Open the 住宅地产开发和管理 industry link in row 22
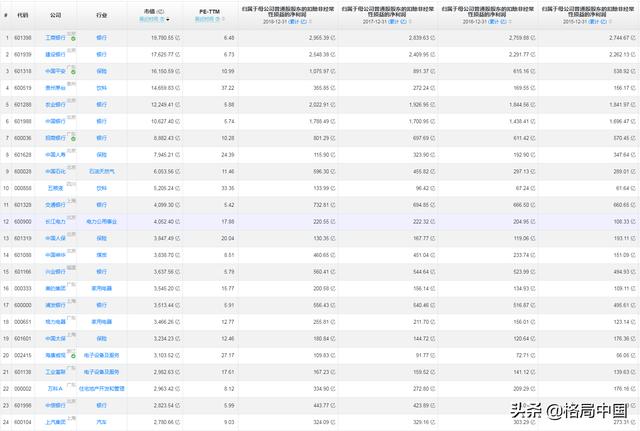The image size is (640, 431). (x=102, y=389)
